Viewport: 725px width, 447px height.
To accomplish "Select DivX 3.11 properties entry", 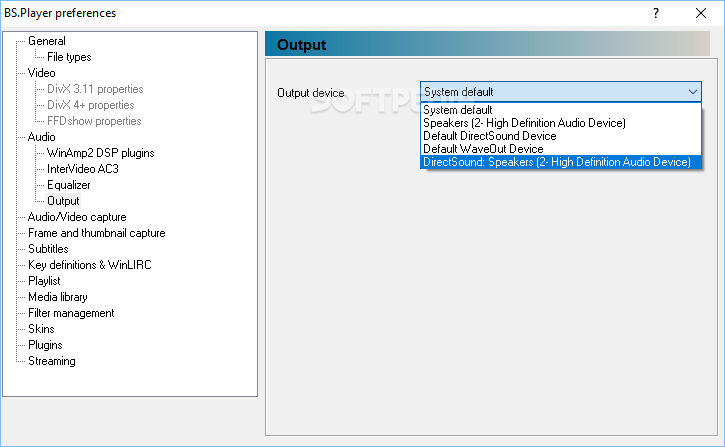I will [x=95, y=89].
